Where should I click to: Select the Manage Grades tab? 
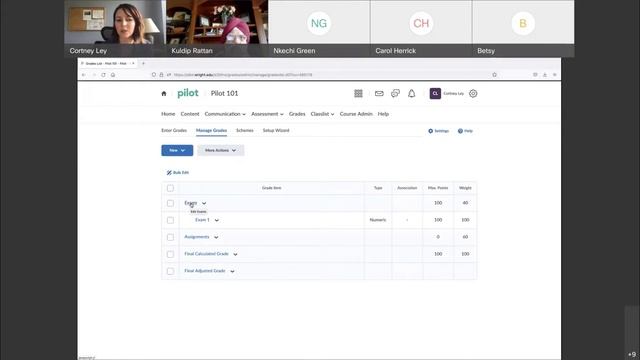coord(211,131)
